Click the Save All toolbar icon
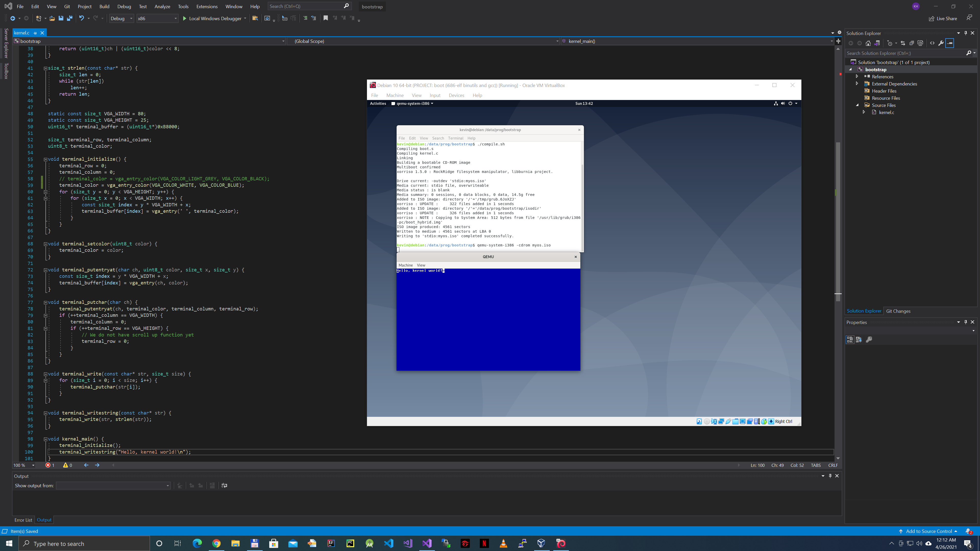The image size is (980, 551). (x=70, y=18)
